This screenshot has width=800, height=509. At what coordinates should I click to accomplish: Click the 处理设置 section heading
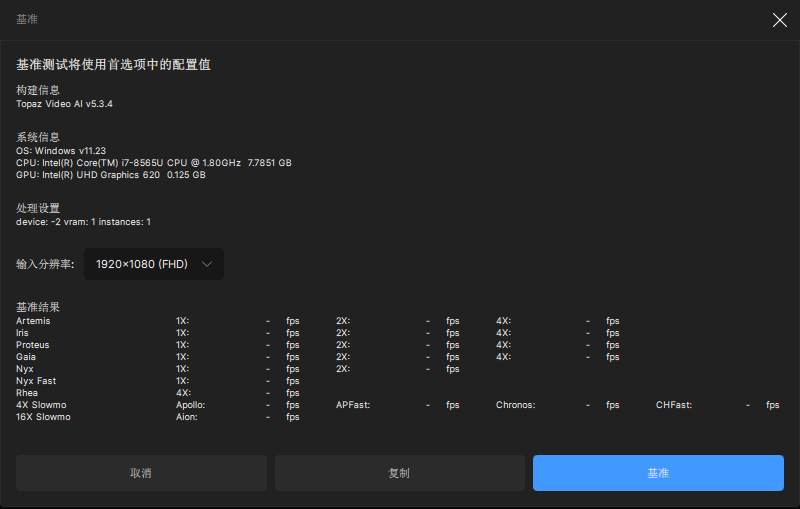tap(38, 208)
